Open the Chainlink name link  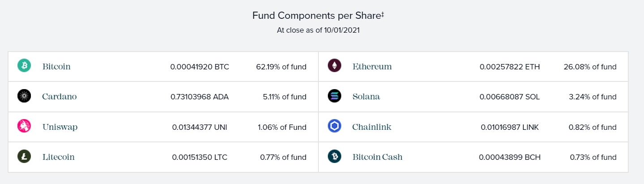372,127
